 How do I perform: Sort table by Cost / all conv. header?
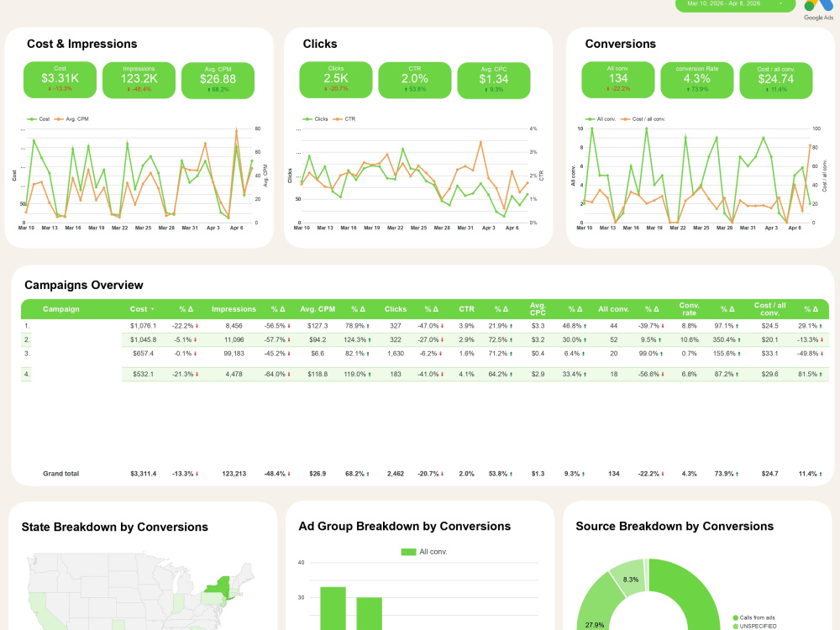pyautogui.click(x=769, y=309)
